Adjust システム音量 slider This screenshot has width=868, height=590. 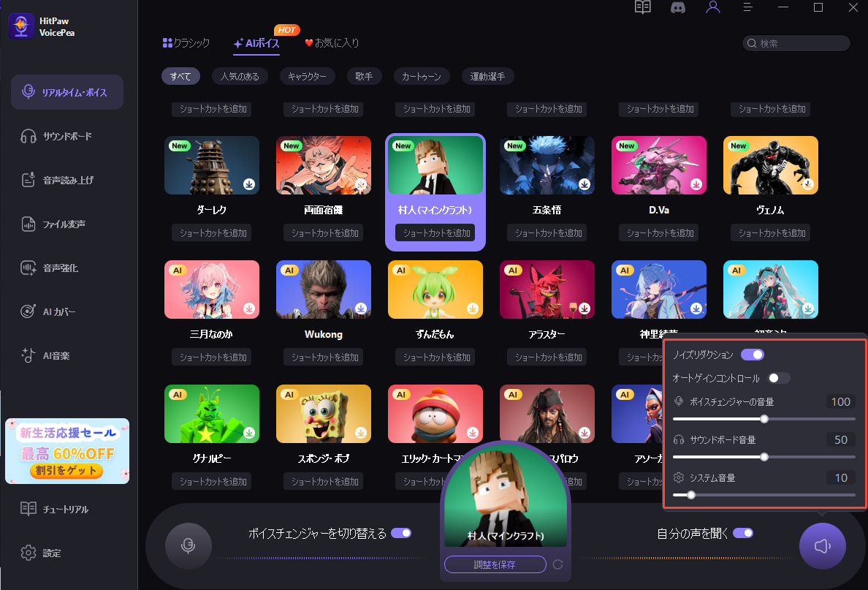pos(764,495)
